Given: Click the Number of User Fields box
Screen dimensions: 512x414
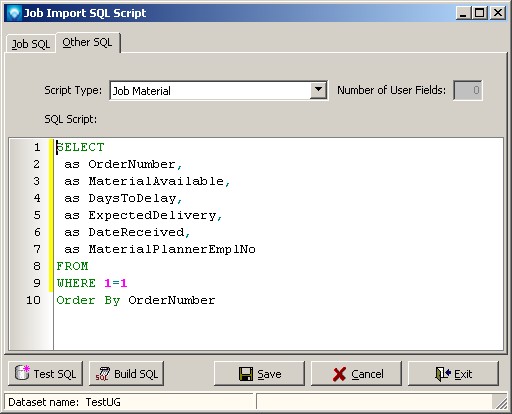Looking at the screenshot, I should pyautogui.click(x=468, y=90).
